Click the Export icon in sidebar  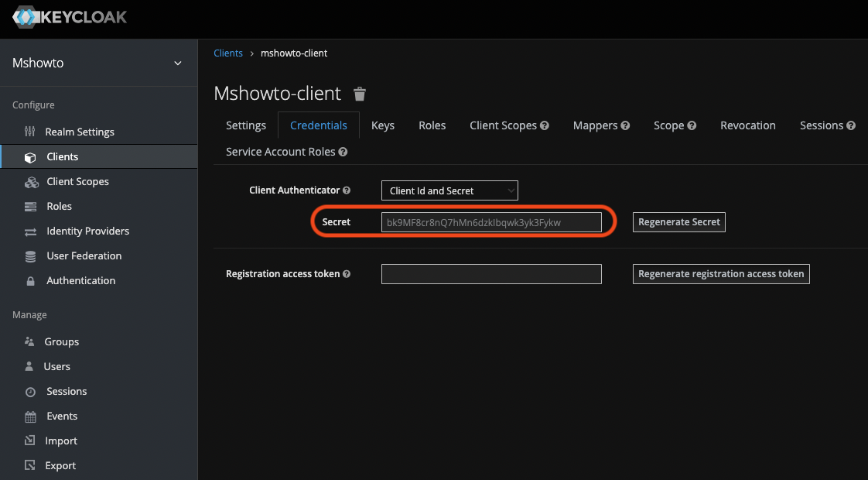click(30, 465)
